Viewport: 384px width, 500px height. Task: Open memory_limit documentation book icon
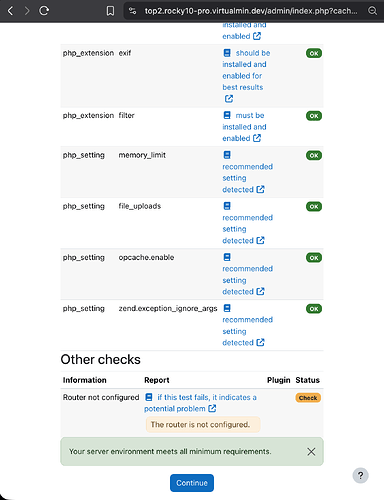pyautogui.click(x=227, y=155)
